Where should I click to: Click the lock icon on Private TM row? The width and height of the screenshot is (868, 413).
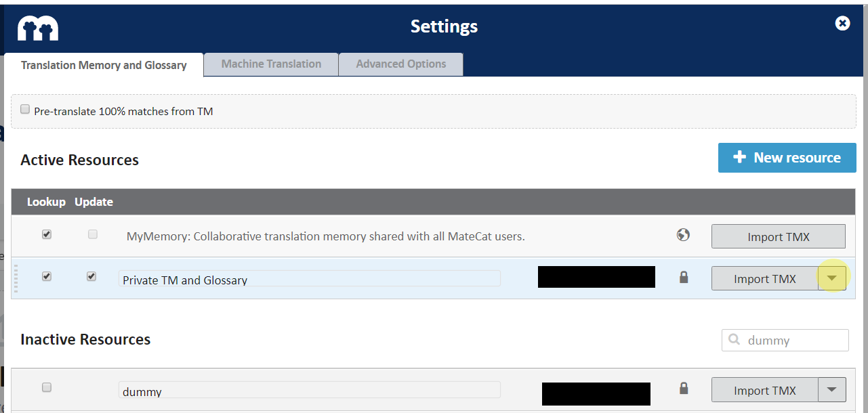click(x=684, y=277)
